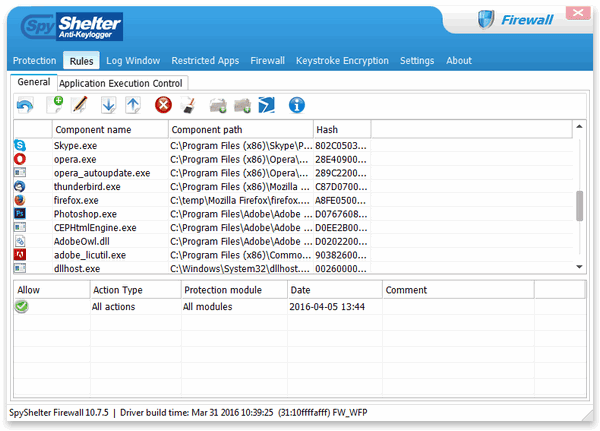
Task: Click the red Adobe icon for adobe_licutil.exe
Action: (x=20, y=255)
